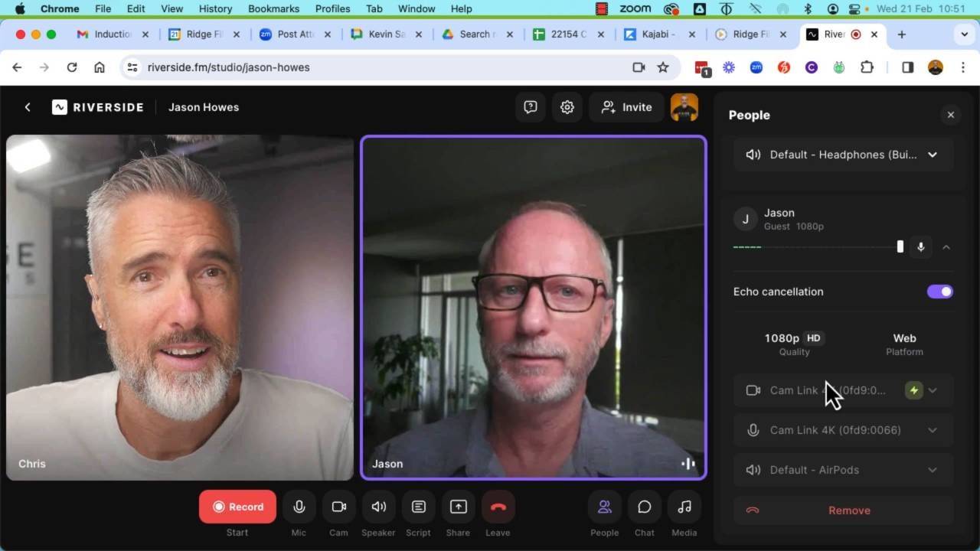Click the Share icon in the toolbar
Screen dimensions: 980x551
tap(458, 506)
